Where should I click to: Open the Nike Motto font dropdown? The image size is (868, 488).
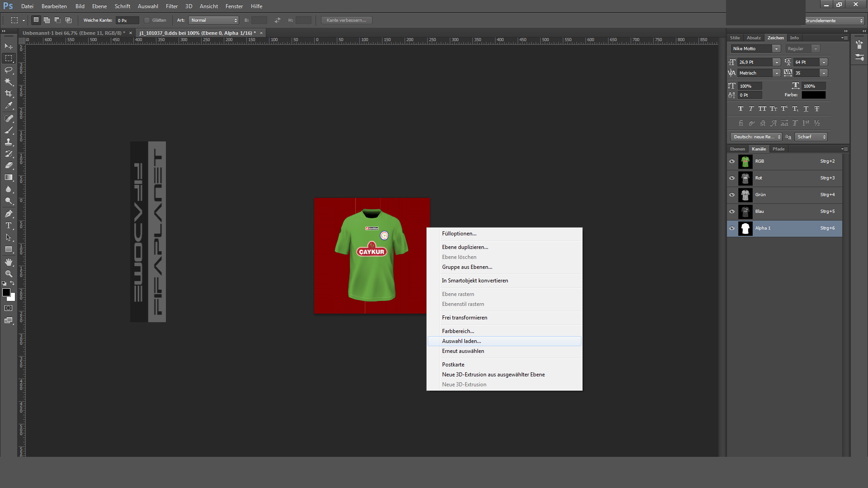click(776, 49)
